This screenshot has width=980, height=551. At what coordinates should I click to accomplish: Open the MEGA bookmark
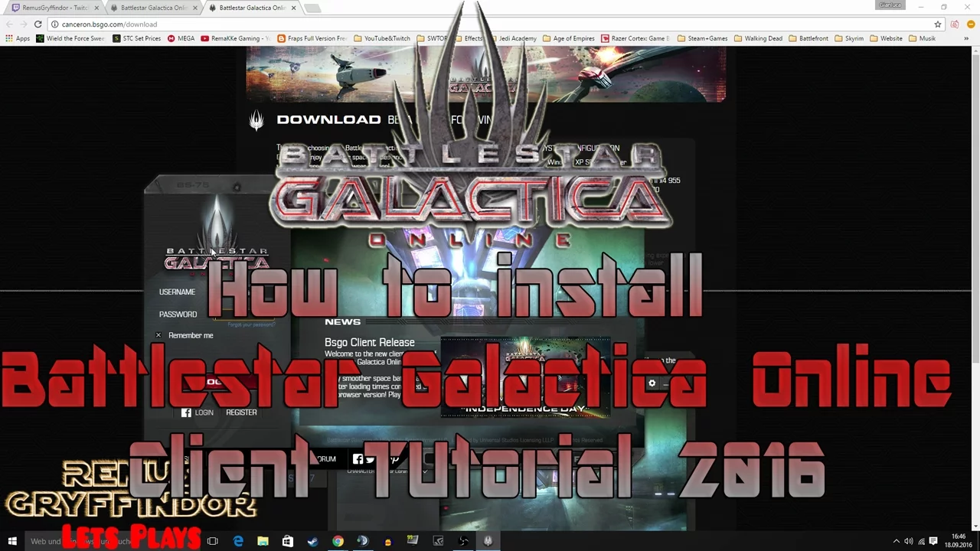coord(181,38)
